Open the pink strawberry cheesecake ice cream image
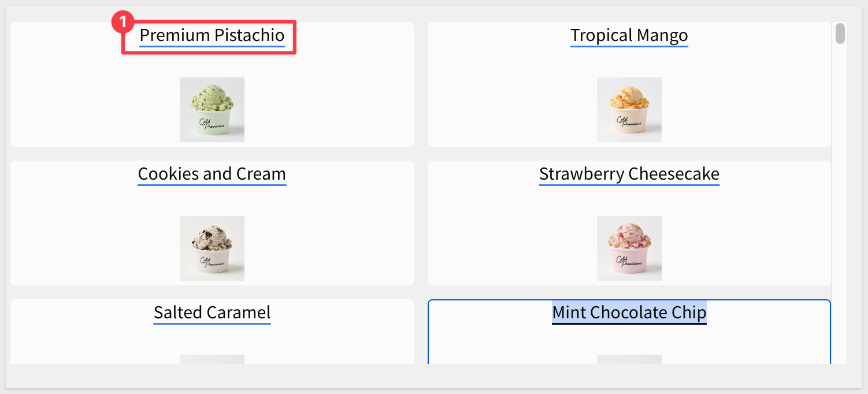The width and height of the screenshot is (868, 394). [629, 248]
